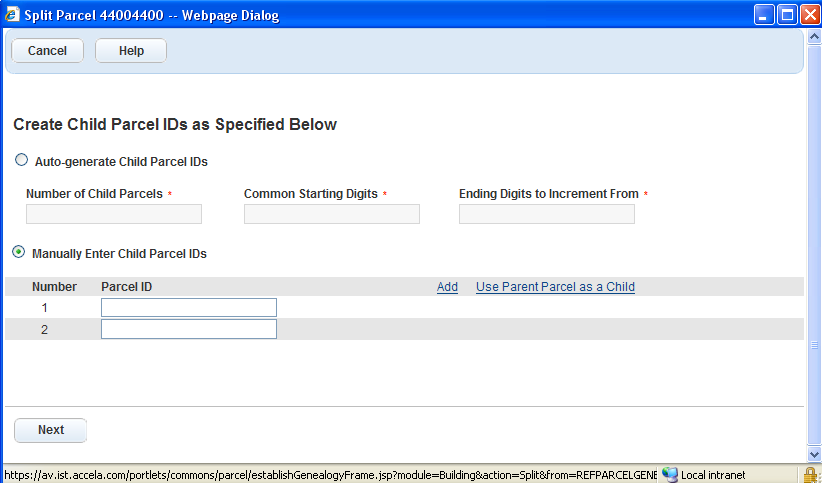
Task: Click the Next button
Action: tap(51, 430)
